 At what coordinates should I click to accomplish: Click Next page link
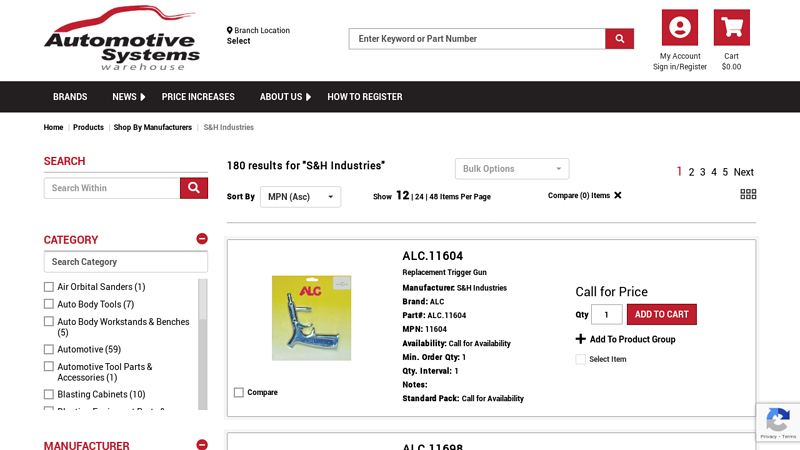pyautogui.click(x=743, y=172)
